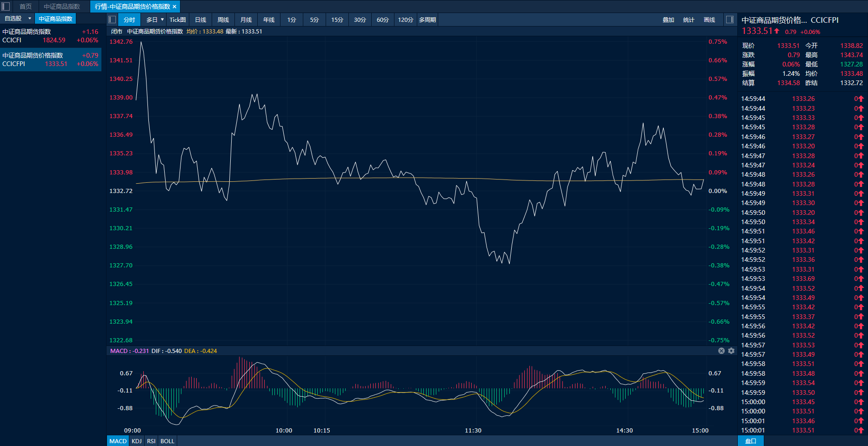Click the 昨结 1332.72 value
This screenshot has width=868, height=446.
tap(851, 83)
